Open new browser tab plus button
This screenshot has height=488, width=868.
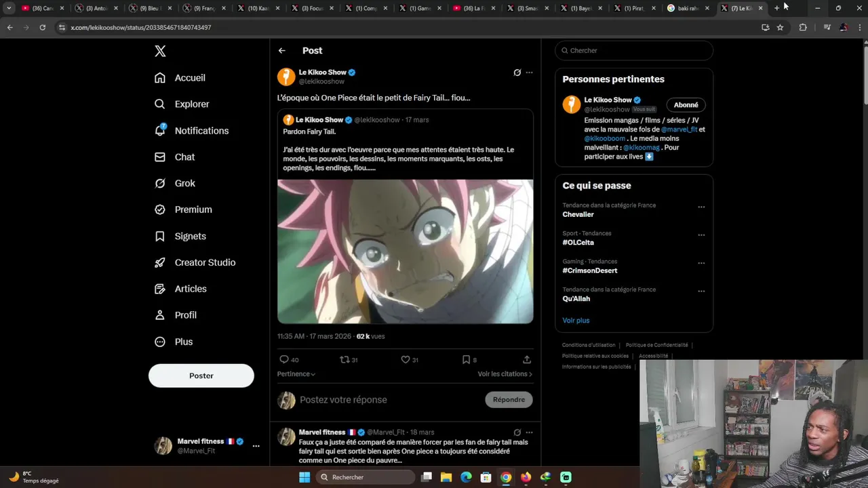pos(776,8)
